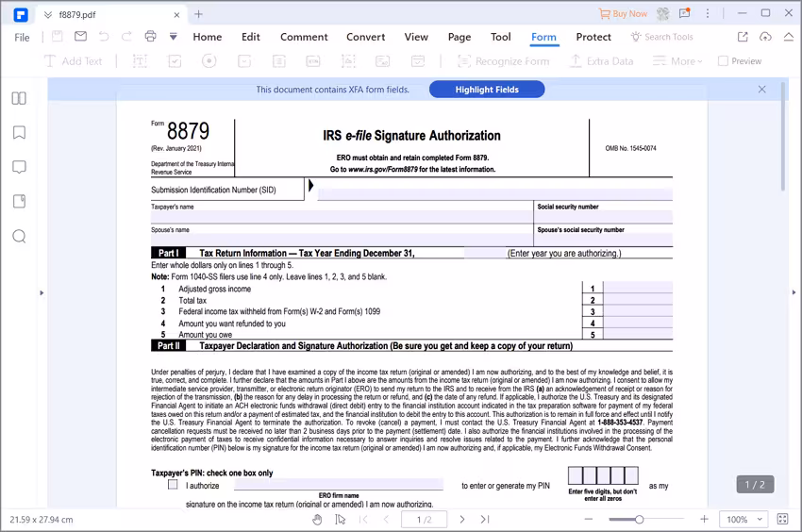Screen dimensions: 802x532
Task: Click the zoom slider handle
Action: (x=639, y=519)
